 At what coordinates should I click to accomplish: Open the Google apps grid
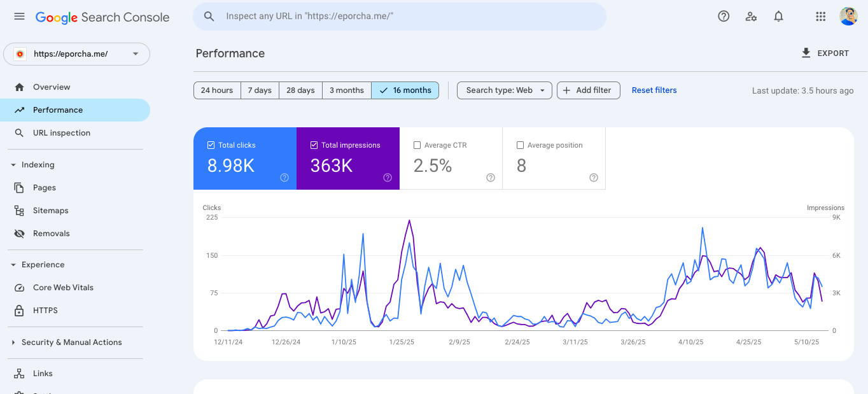coord(821,17)
